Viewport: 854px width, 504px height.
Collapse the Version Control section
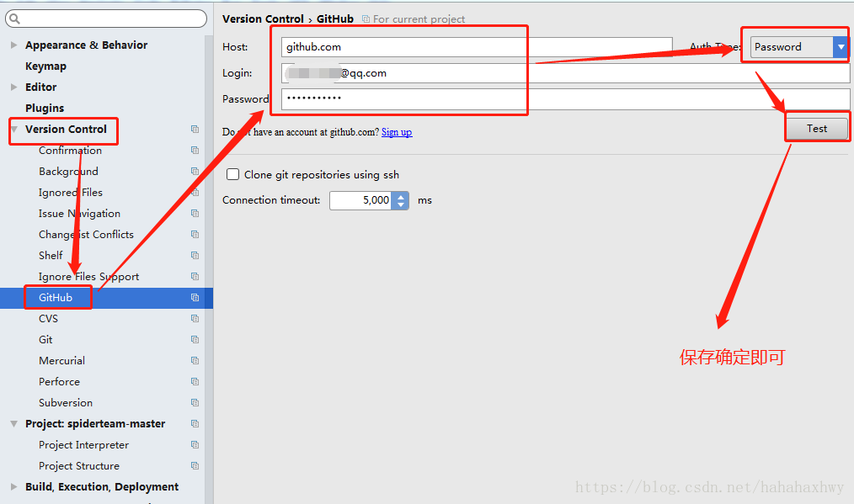[14, 129]
